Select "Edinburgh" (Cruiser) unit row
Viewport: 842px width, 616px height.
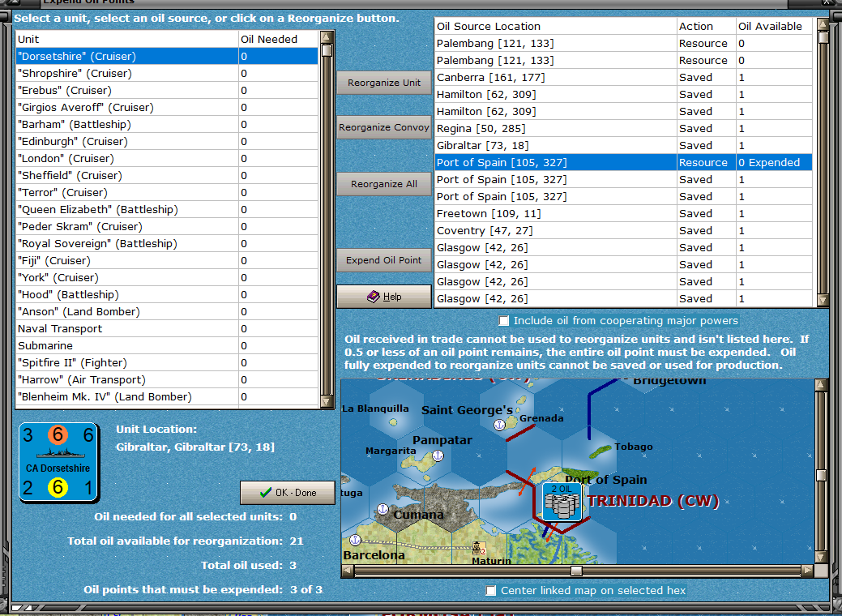click(x=167, y=141)
